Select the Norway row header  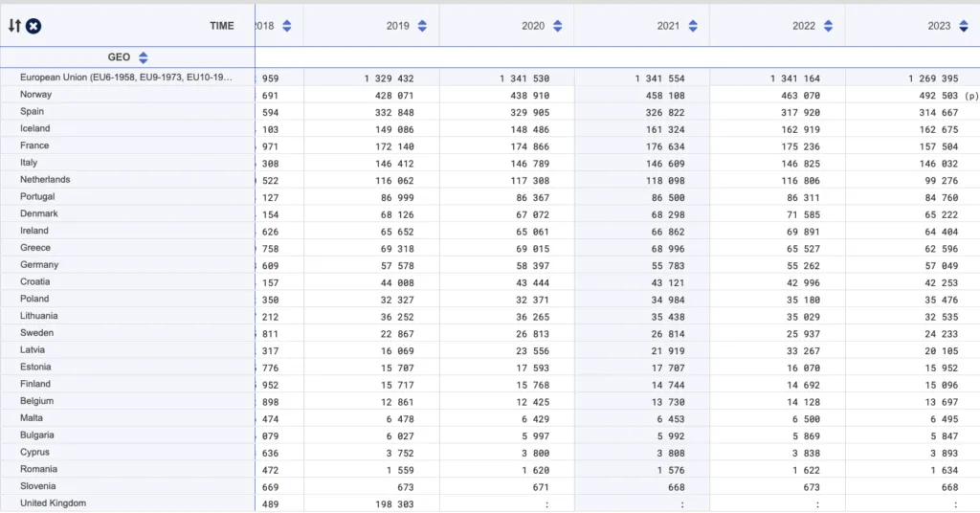36,95
